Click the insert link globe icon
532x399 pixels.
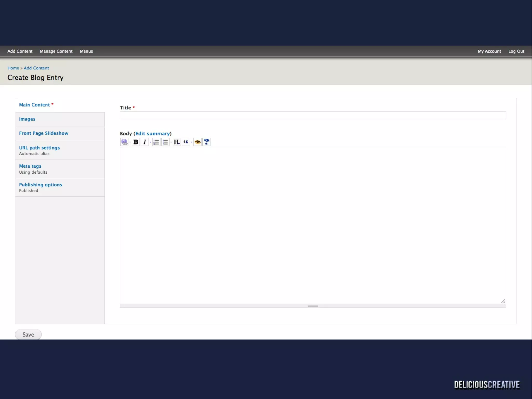pyautogui.click(x=124, y=142)
